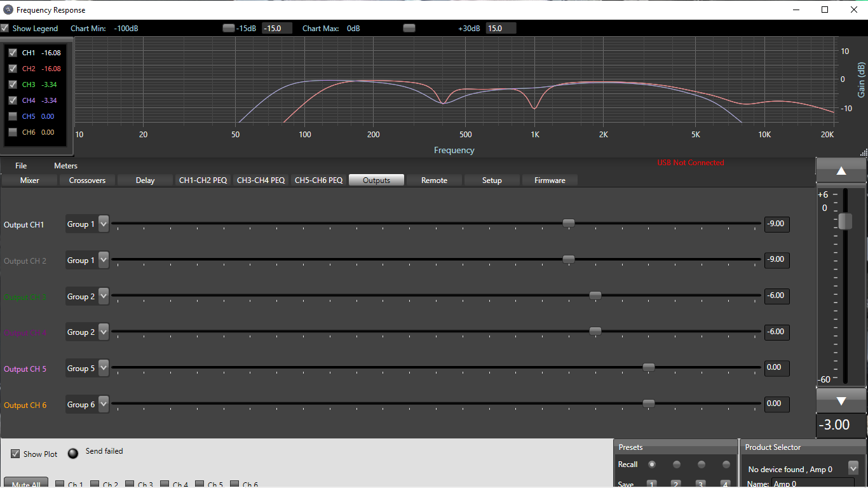
Task: Click the chart resize grip corner
Action: tap(864, 152)
